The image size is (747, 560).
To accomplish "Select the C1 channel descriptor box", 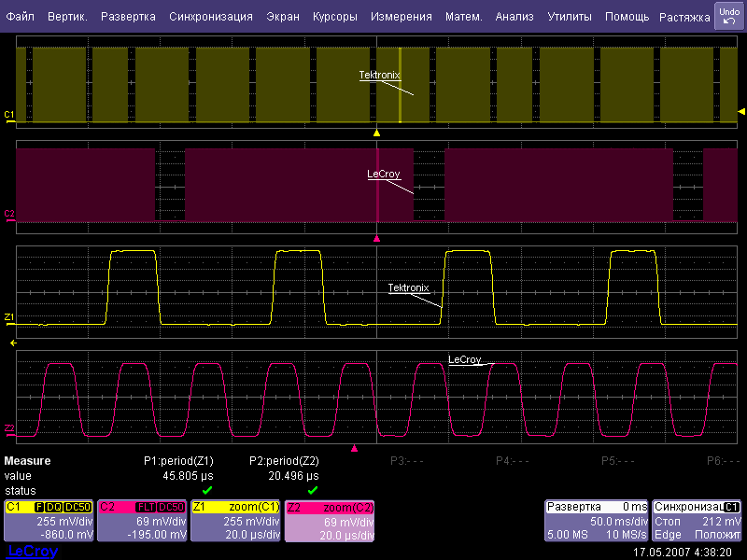I will (49, 521).
